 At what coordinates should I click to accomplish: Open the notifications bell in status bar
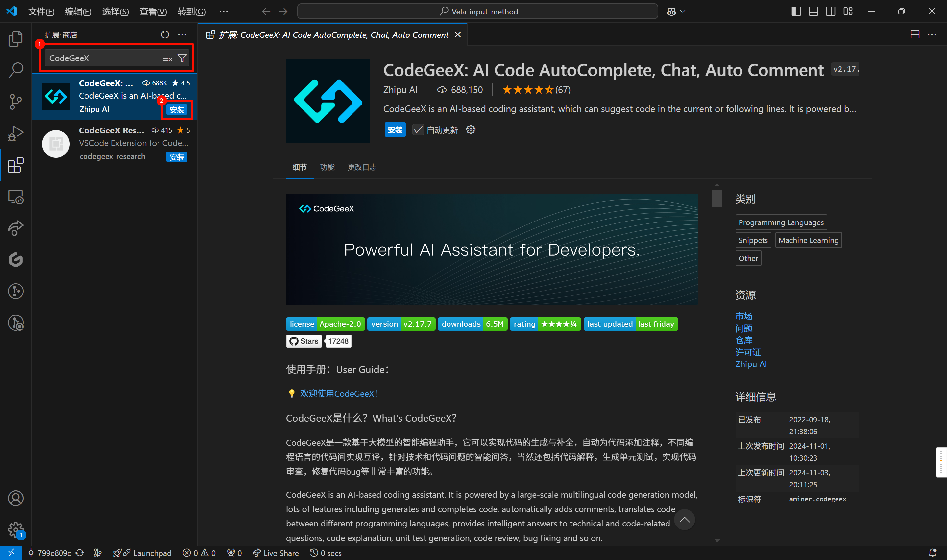tap(932, 553)
